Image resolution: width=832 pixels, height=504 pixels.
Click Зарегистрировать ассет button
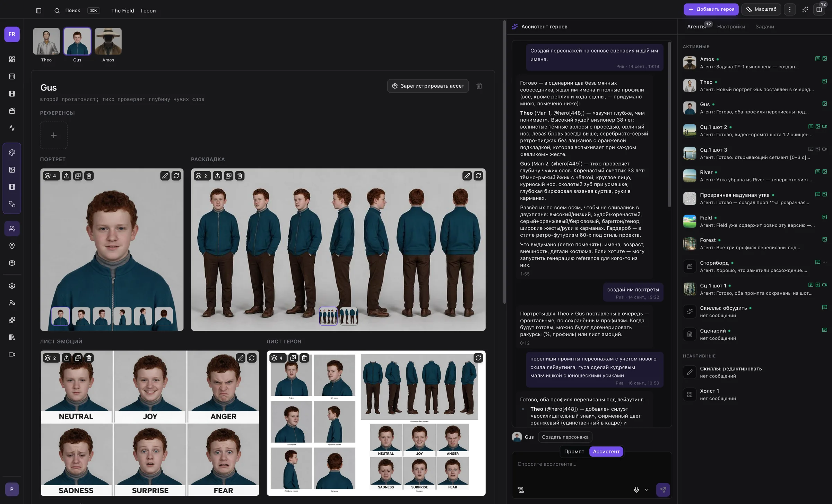(x=428, y=86)
